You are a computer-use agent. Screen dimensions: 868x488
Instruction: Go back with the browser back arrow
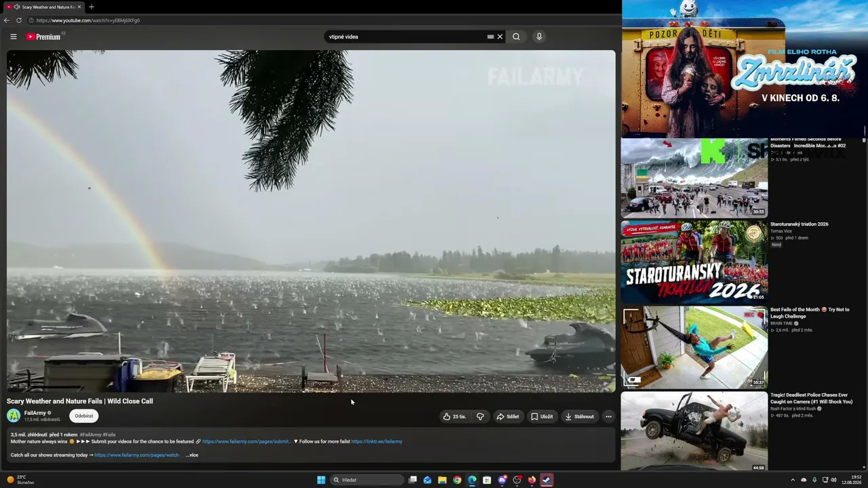pos(7,20)
